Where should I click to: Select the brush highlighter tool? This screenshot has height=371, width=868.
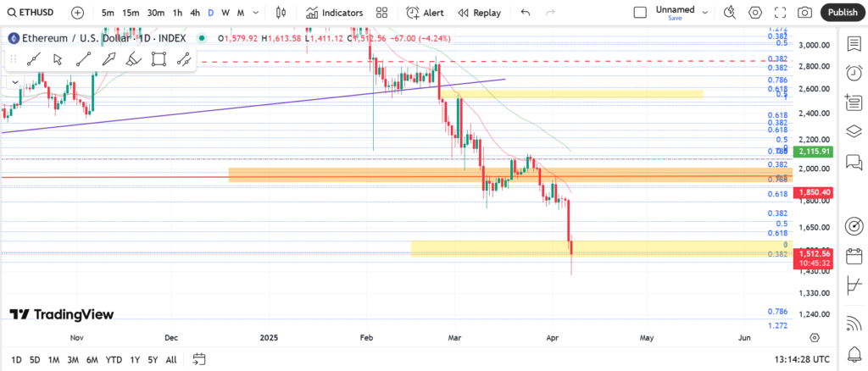coord(133,58)
